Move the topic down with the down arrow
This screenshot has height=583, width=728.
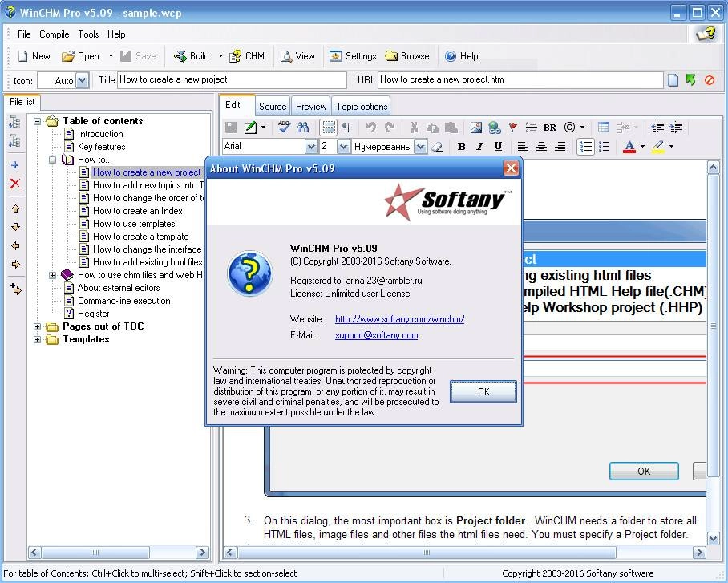point(15,227)
